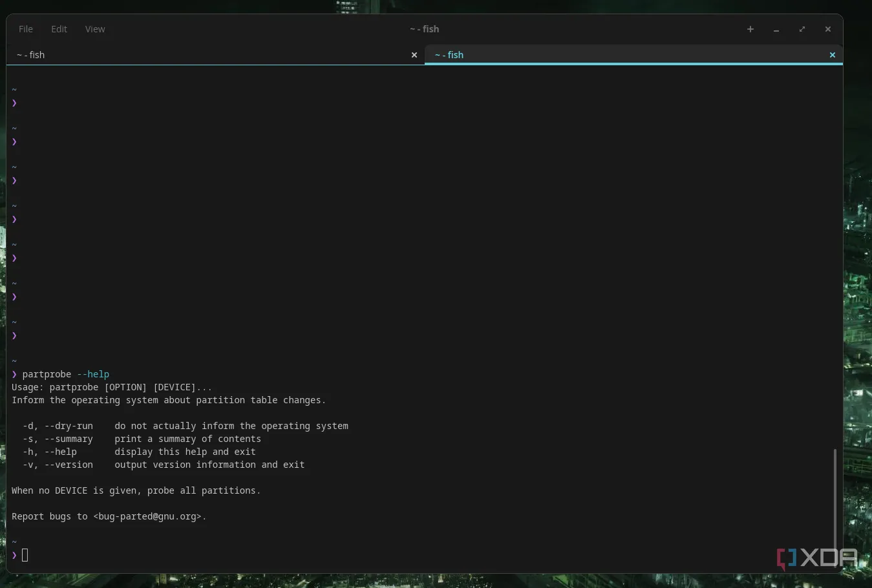This screenshot has width=872, height=588.
Task: Click the prompt cursor input line
Action: 25,555
